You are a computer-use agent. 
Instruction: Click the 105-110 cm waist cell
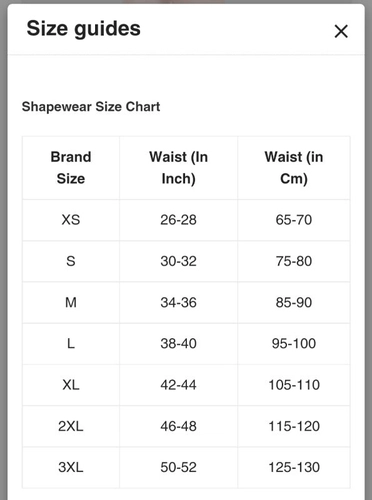[x=294, y=385]
